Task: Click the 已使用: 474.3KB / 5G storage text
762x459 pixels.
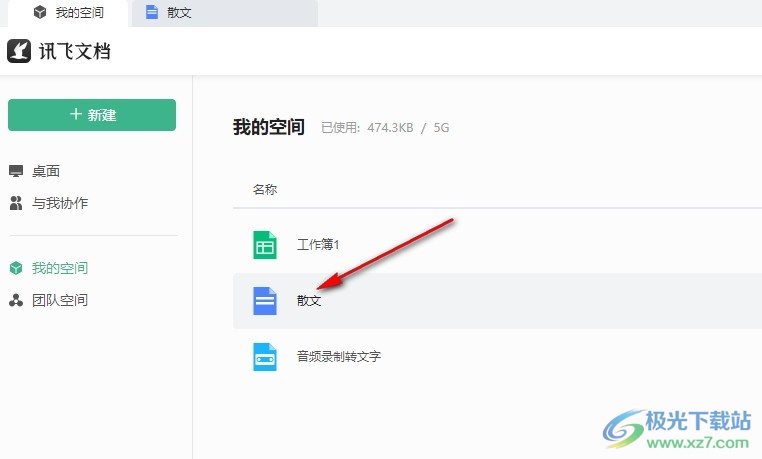Action: [x=385, y=128]
